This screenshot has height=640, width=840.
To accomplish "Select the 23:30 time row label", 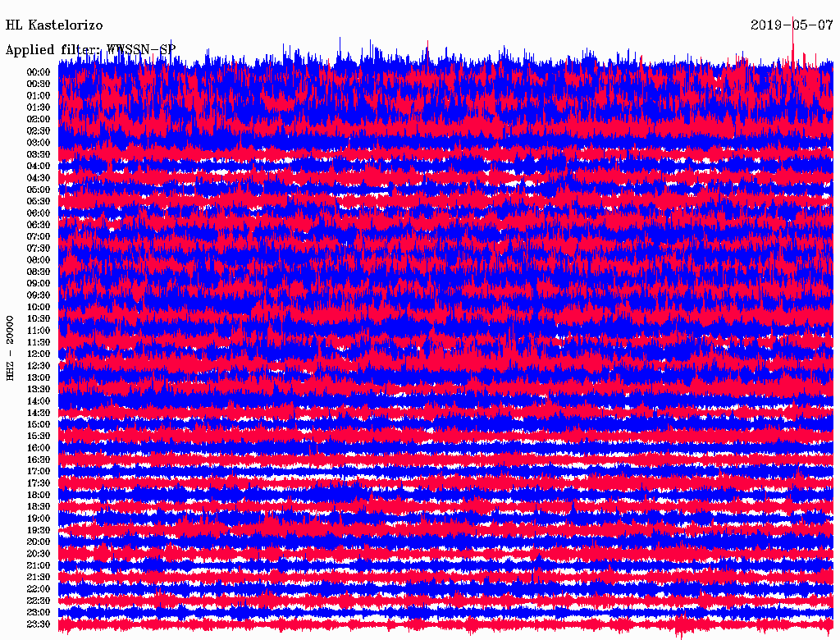I will point(39,624).
